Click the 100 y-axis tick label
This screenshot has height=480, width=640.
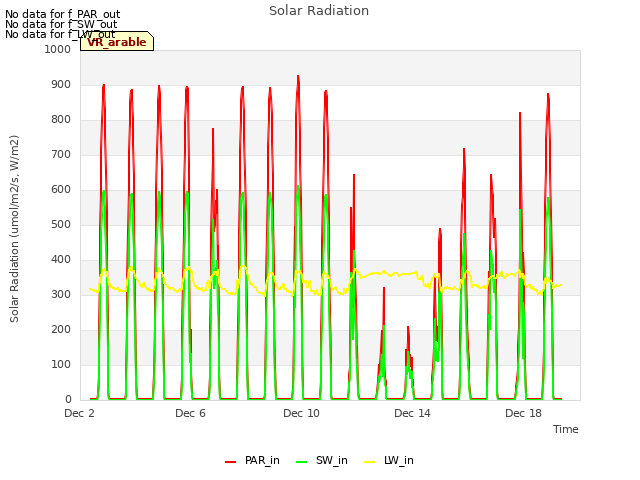[61, 364]
